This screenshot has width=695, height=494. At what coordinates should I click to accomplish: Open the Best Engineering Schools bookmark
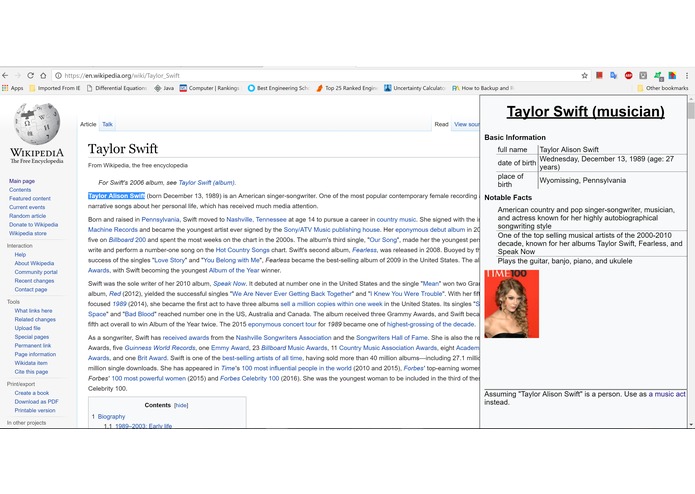(x=278, y=88)
